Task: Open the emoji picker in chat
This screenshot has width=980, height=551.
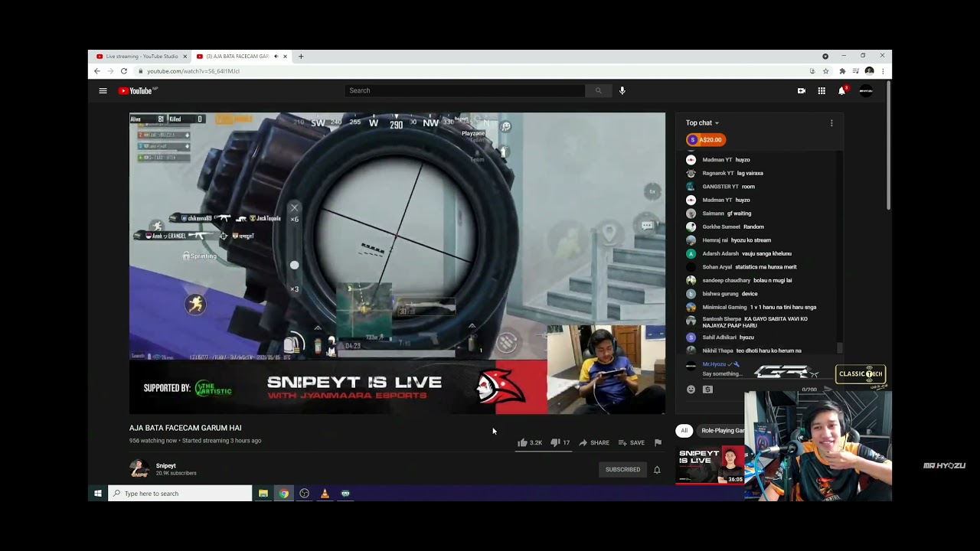Action: coord(691,390)
